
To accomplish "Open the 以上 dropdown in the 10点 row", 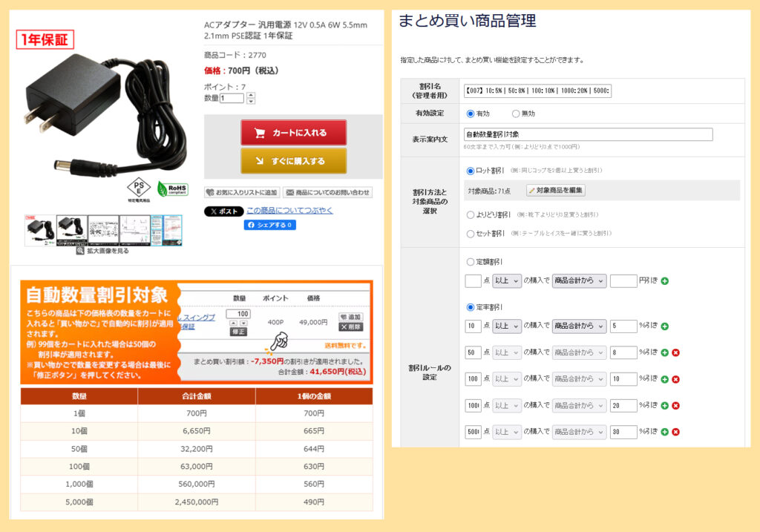I will [x=507, y=326].
